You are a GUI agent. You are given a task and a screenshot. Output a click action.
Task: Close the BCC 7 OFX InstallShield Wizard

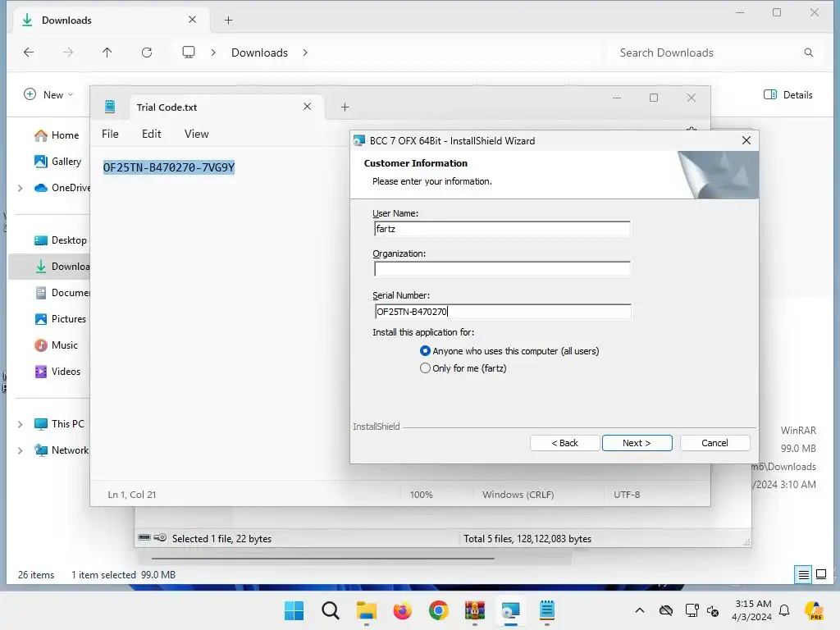click(x=746, y=140)
